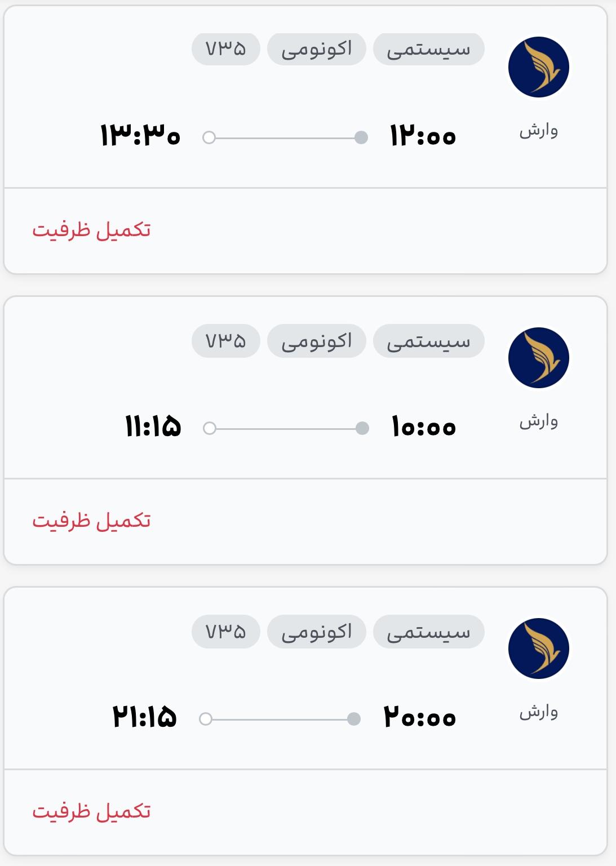Click تکمیل ظرفیت on the 12:00 flight card
This screenshot has height=866, width=616.
(x=91, y=230)
